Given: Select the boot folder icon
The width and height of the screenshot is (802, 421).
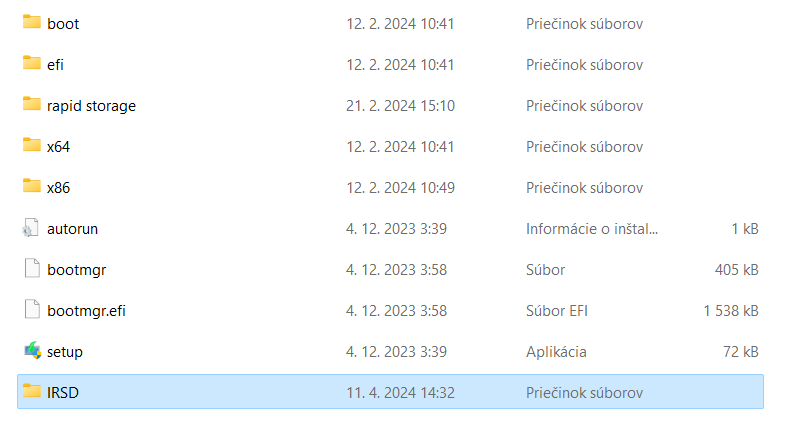Looking at the screenshot, I should click(x=32, y=22).
